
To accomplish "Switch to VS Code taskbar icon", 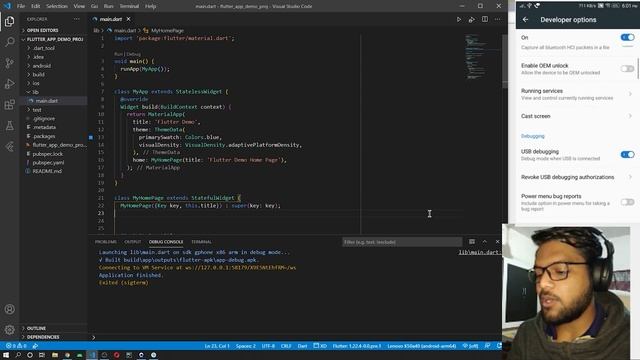I will [x=92, y=355].
